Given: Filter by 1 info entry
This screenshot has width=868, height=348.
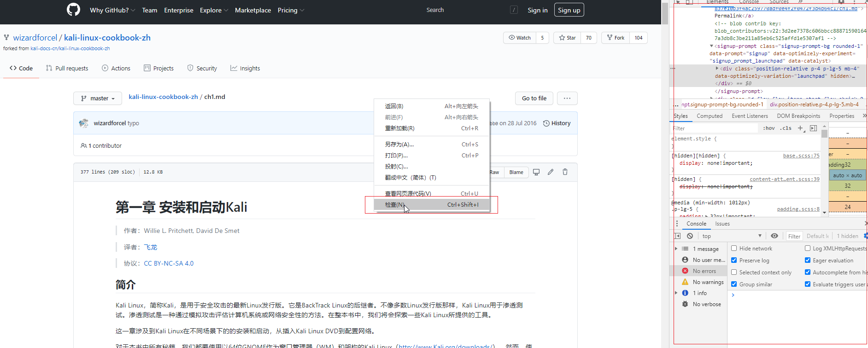Looking at the screenshot, I should tap(694, 293).
